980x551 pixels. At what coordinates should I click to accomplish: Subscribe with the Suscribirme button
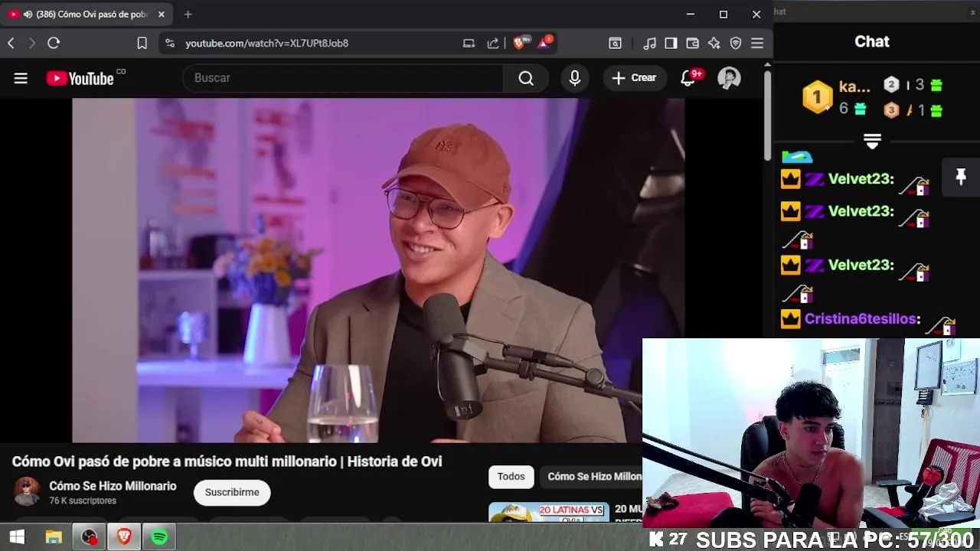tap(232, 492)
